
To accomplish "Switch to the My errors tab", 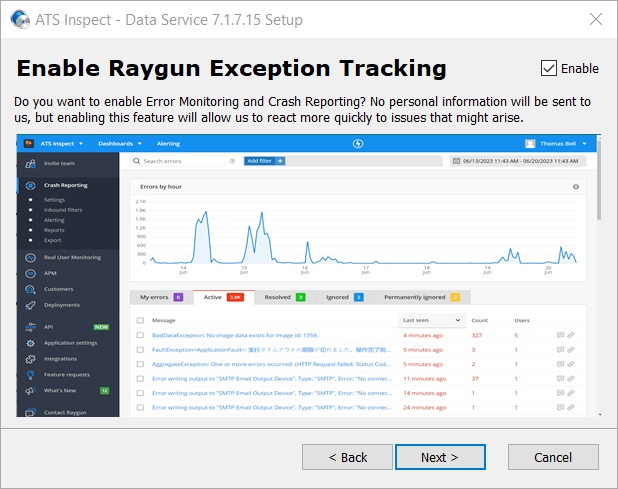I will click(161, 297).
